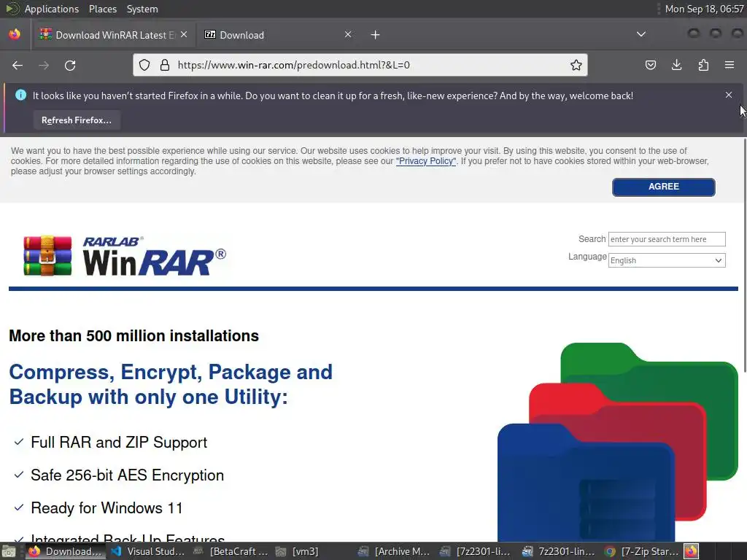Click 'More than 500 million installations' heading
The image size is (747, 560).
133,335
